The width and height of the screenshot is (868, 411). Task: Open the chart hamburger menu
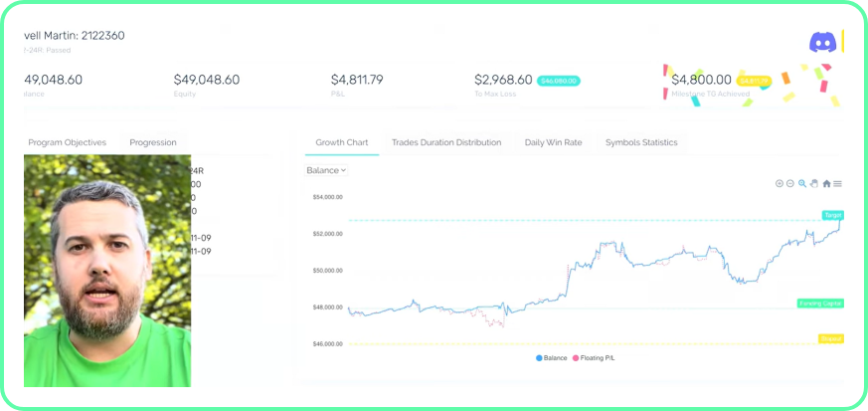pyautogui.click(x=838, y=183)
